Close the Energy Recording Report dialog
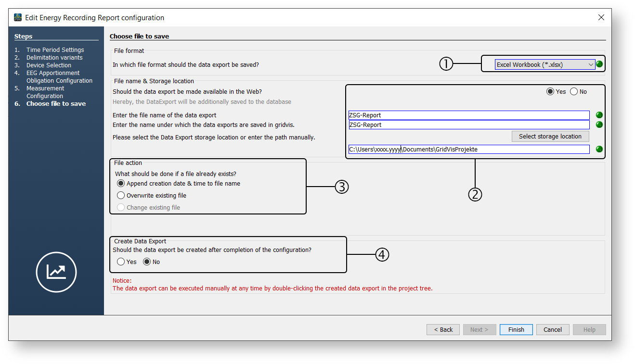635x364 pixels. [x=601, y=18]
